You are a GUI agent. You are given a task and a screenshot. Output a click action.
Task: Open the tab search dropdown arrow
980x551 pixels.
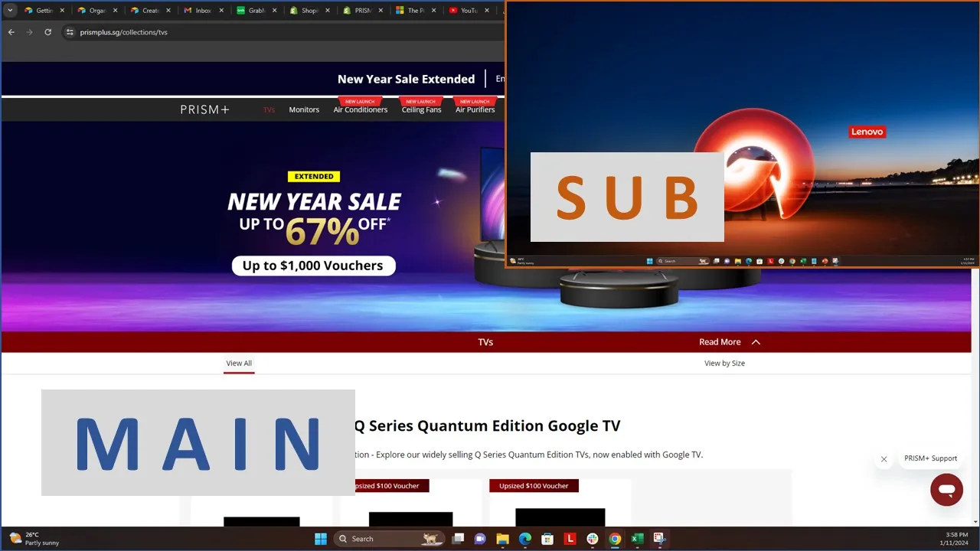coord(10,11)
